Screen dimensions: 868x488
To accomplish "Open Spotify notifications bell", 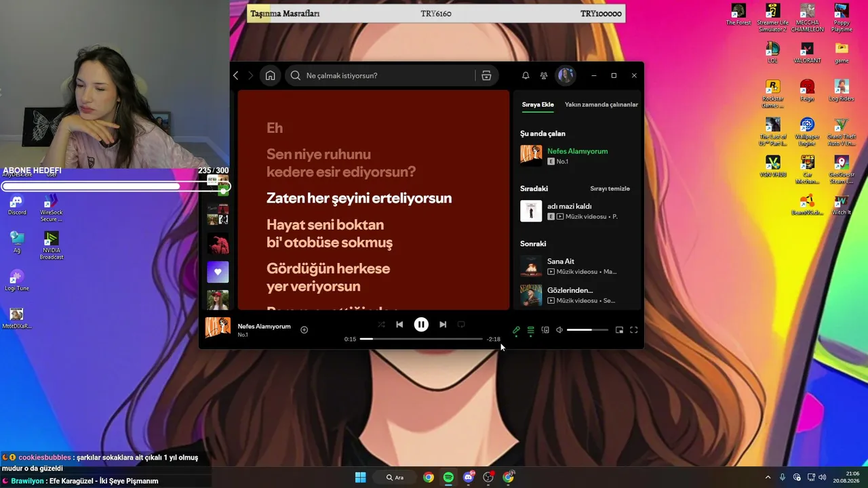I will click(526, 76).
